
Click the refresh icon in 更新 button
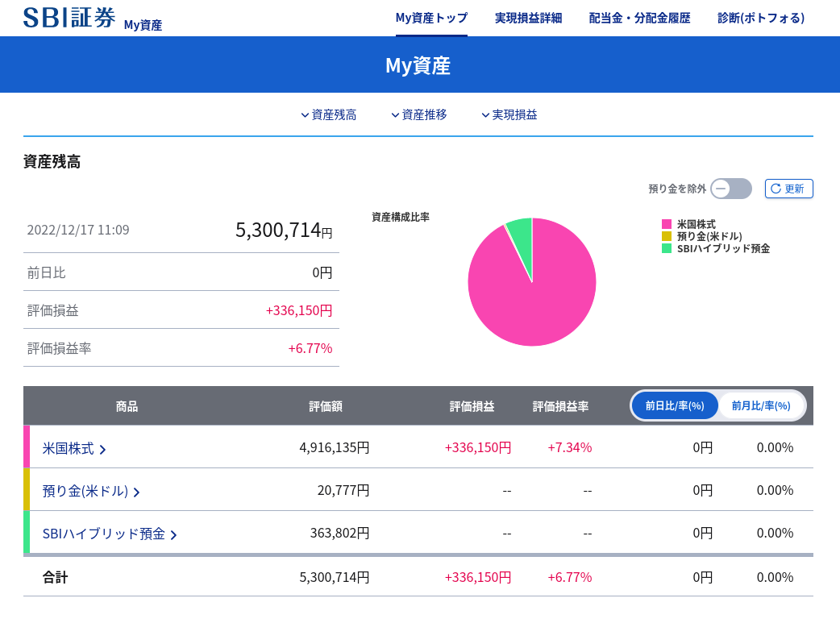pos(776,189)
